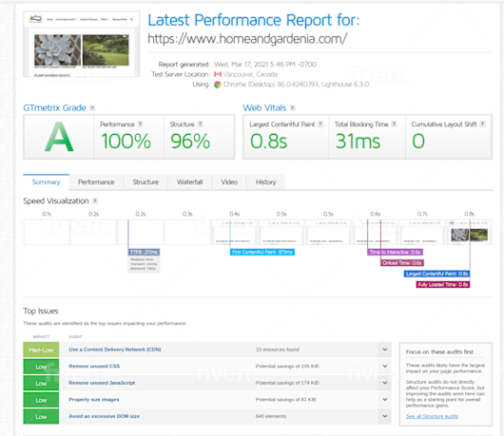The width and height of the screenshot is (504, 436).
Task: Click the 96% structure score
Action: (190, 142)
